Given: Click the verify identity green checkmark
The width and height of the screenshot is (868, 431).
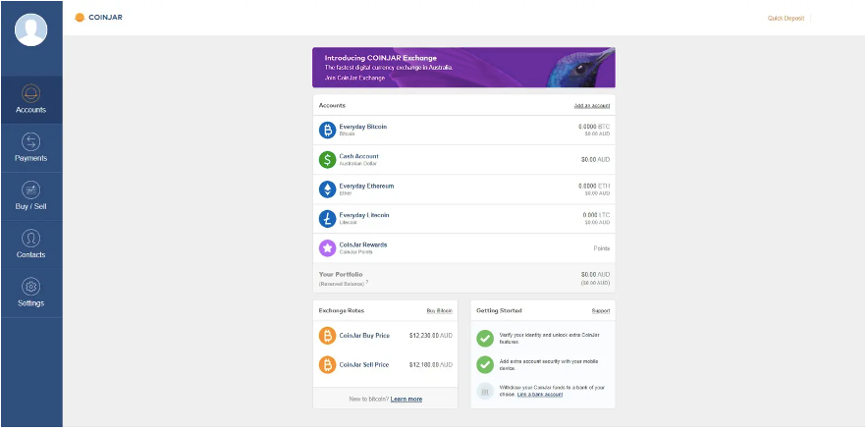Looking at the screenshot, I should pyautogui.click(x=485, y=339).
